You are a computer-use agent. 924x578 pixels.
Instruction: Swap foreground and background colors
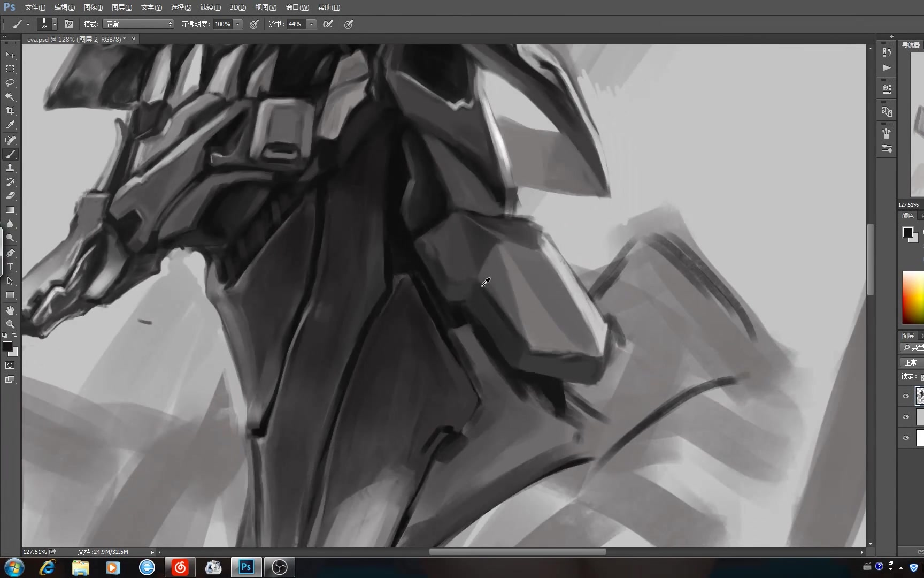[14, 336]
